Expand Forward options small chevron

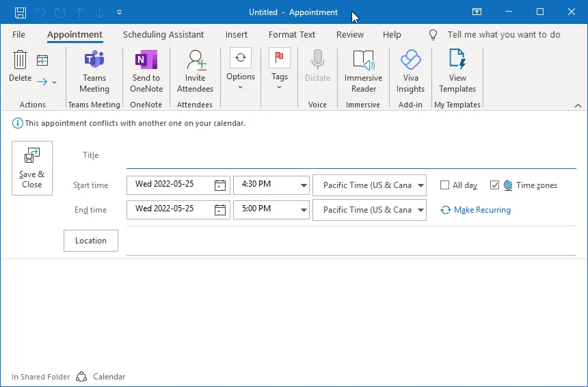pos(55,82)
